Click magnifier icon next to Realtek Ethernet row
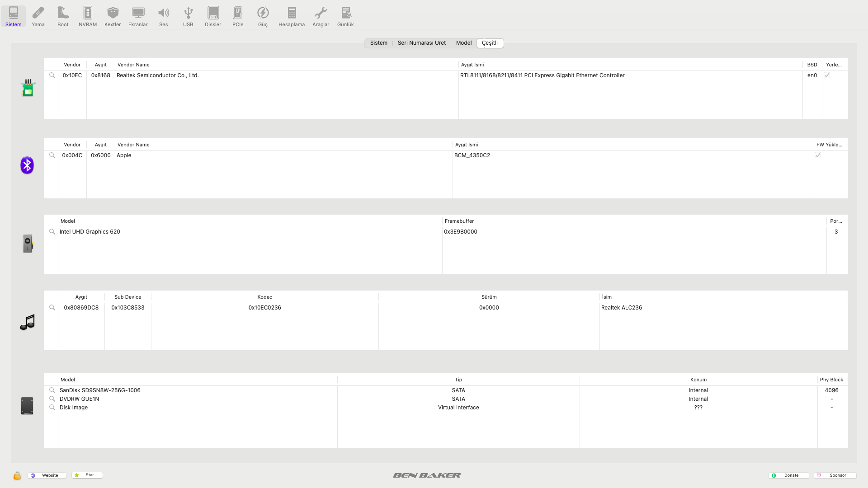 52,75
